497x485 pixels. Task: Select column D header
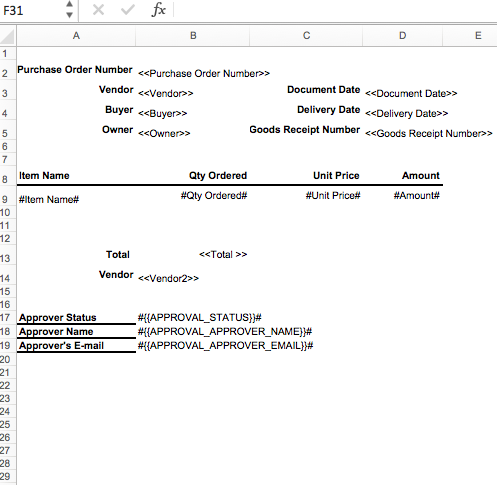tap(402, 36)
